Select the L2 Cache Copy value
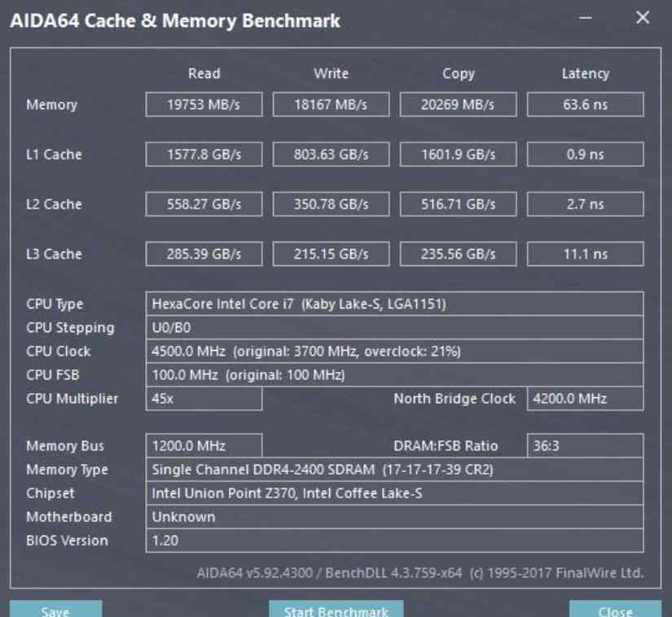The height and width of the screenshot is (617, 672). (458, 203)
